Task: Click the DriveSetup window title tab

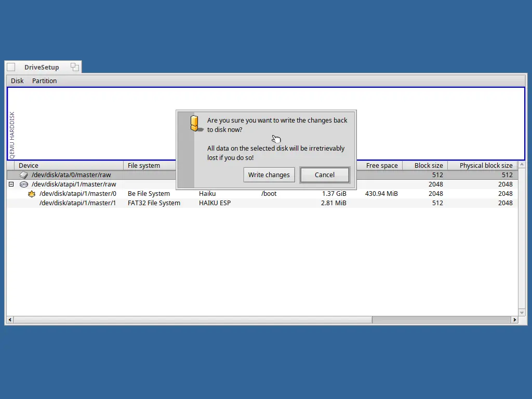Action: click(x=42, y=67)
